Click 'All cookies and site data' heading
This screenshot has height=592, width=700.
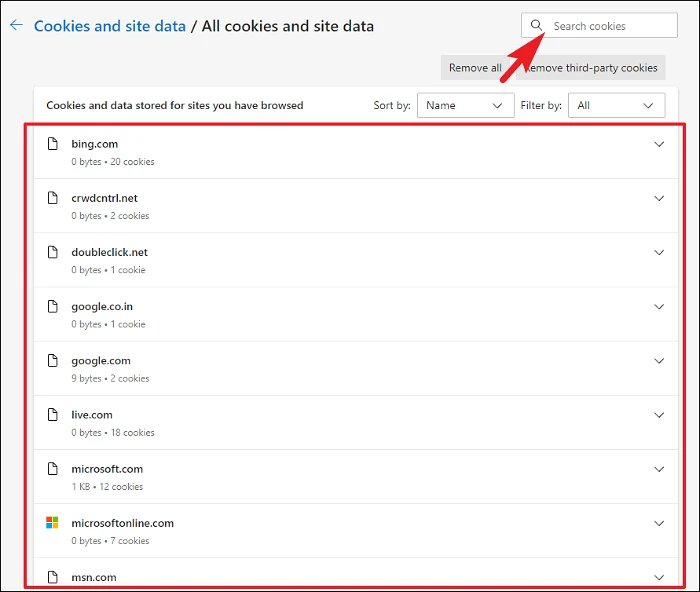click(288, 26)
